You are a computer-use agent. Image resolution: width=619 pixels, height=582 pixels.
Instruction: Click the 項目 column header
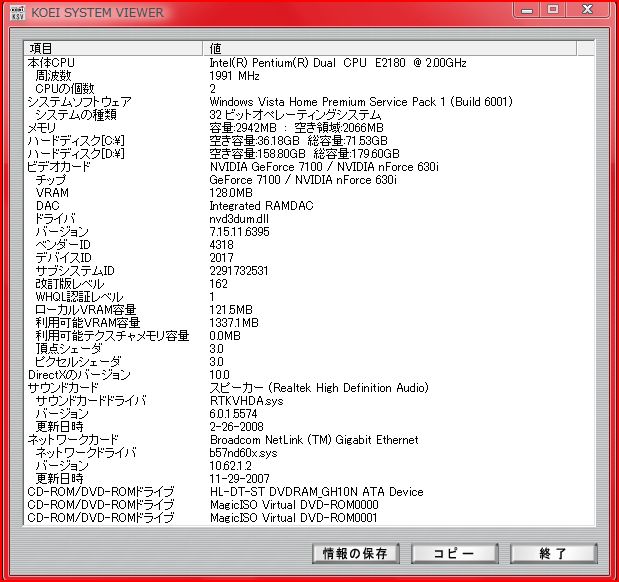point(113,49)
